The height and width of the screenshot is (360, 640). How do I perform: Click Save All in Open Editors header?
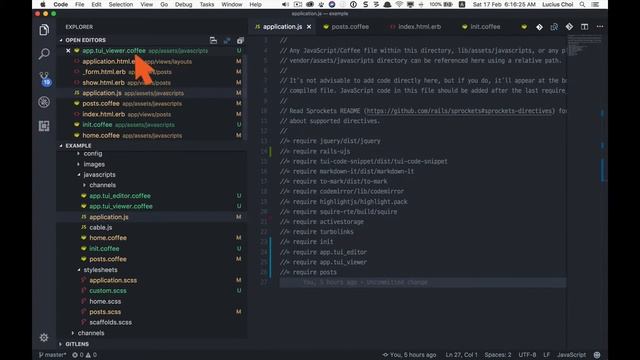pos(227,40)
